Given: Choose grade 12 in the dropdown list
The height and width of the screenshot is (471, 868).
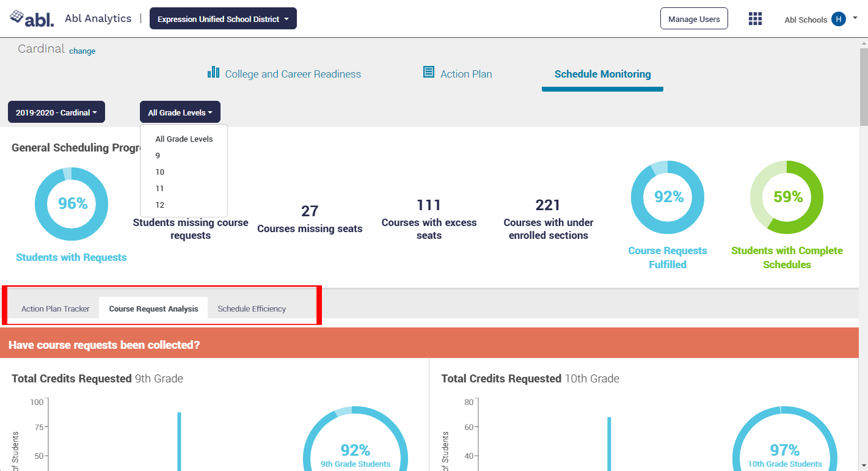Looking at the screenshot, I should 159,205.
